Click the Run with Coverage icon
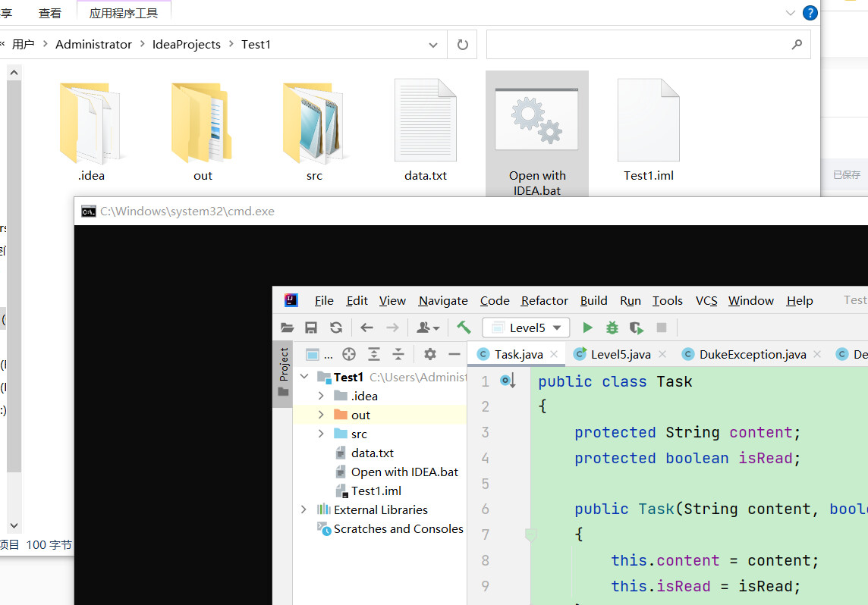This screenshot has height=605, width=868. [x=637, y=328]
